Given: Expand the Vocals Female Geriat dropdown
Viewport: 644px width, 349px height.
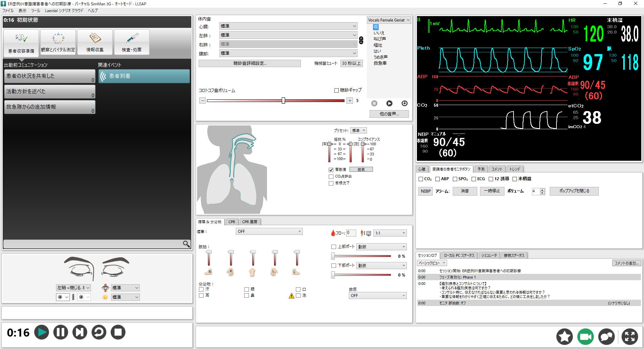Looking at the screenshot, I should (389, 20).
